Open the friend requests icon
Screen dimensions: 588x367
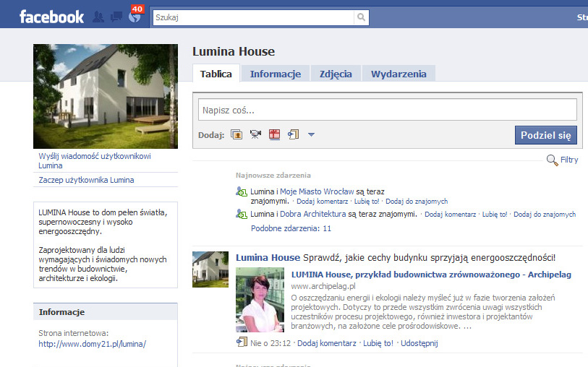click(x=98, y=17)
